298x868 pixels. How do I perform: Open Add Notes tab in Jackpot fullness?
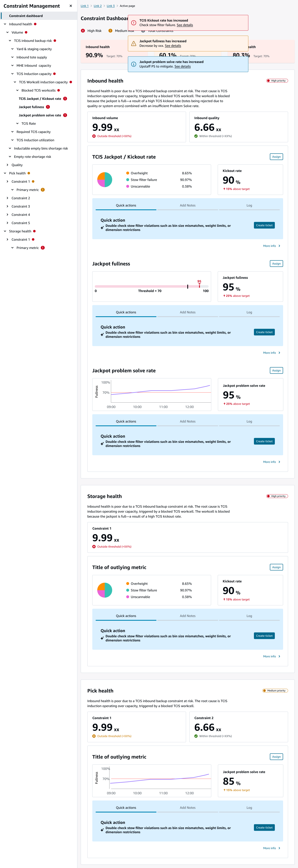point(187,312)
